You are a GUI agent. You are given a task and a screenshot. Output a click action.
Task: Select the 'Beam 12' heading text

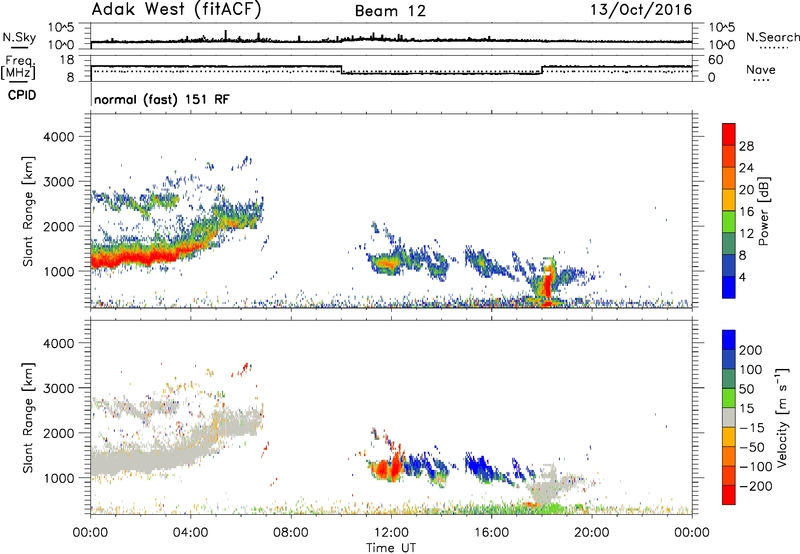390,11
